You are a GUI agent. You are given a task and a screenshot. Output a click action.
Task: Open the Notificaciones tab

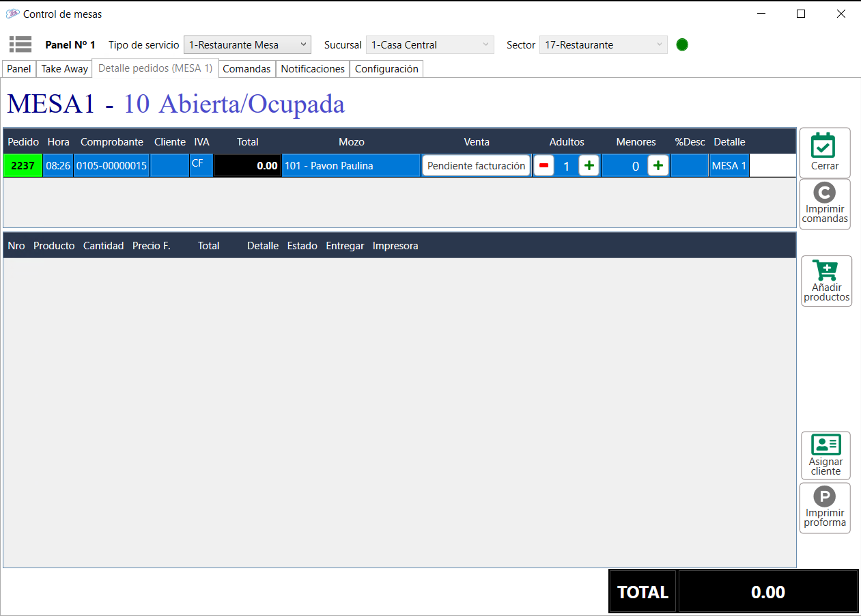[313, 69]
